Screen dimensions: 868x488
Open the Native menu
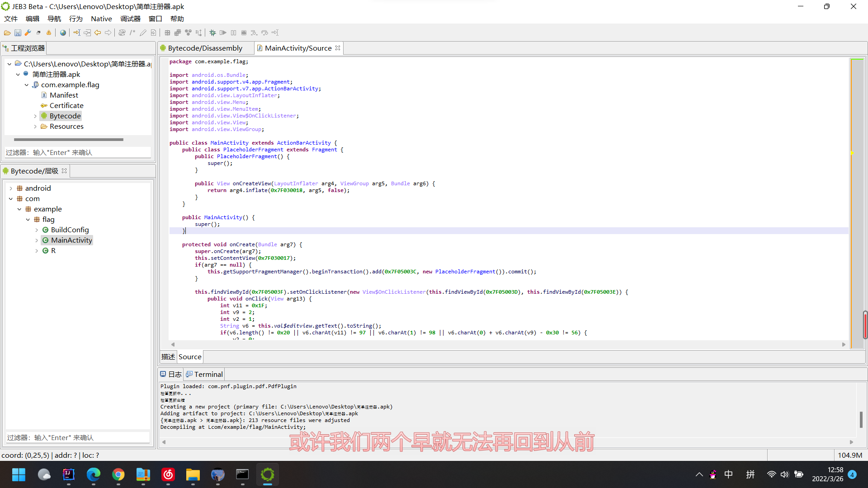point(101,19)
